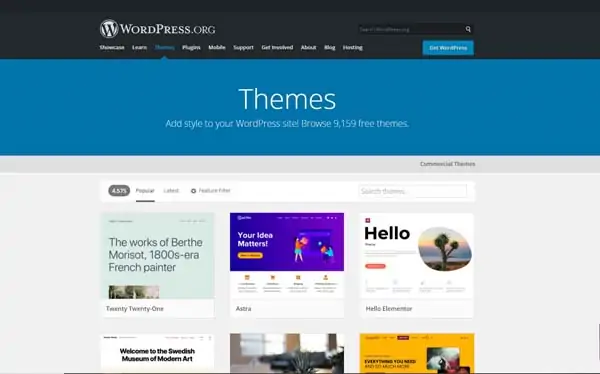Open the Twenty Twenty-One theme thumbnail
Image resolution: width=600 pixels, height=374 pixels.
[x=157, y=256]
